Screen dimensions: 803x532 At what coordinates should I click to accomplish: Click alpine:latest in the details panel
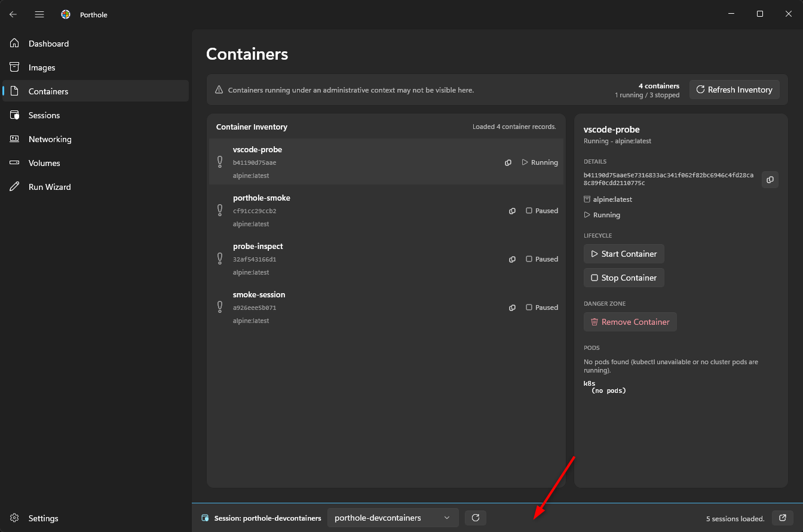click(x=612, y=199)
